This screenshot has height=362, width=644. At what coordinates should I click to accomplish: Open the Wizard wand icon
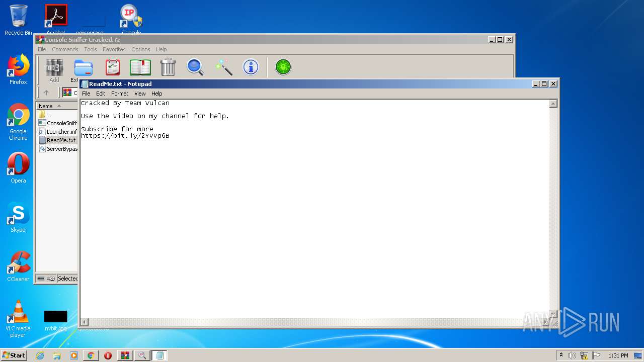pos(223,67)
